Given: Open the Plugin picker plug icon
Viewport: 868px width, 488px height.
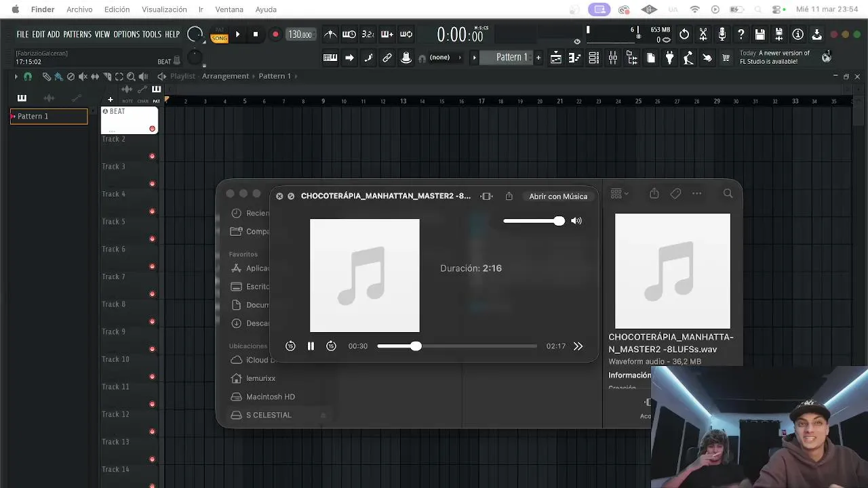Looking at the screenshot, I should point(670,58).
